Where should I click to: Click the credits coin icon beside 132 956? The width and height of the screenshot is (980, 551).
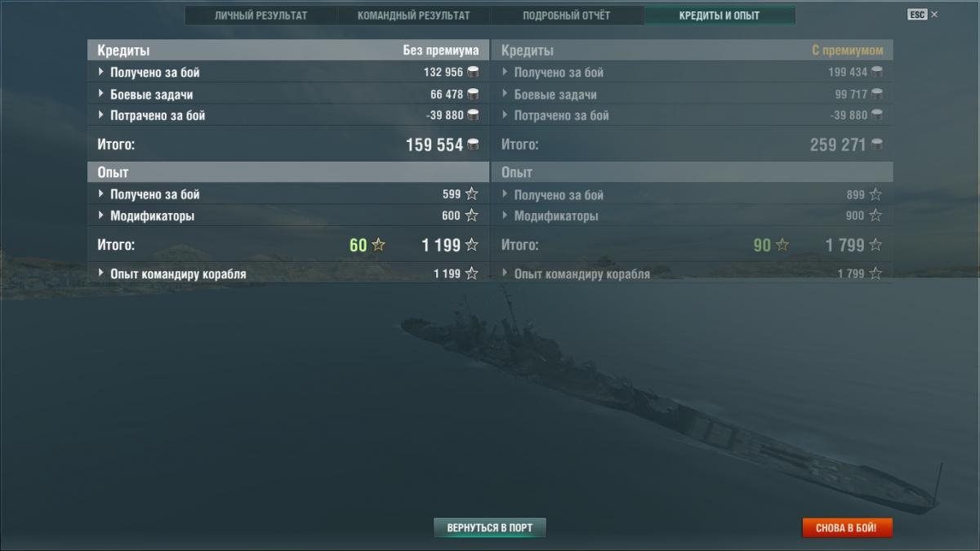pos(473,73)
